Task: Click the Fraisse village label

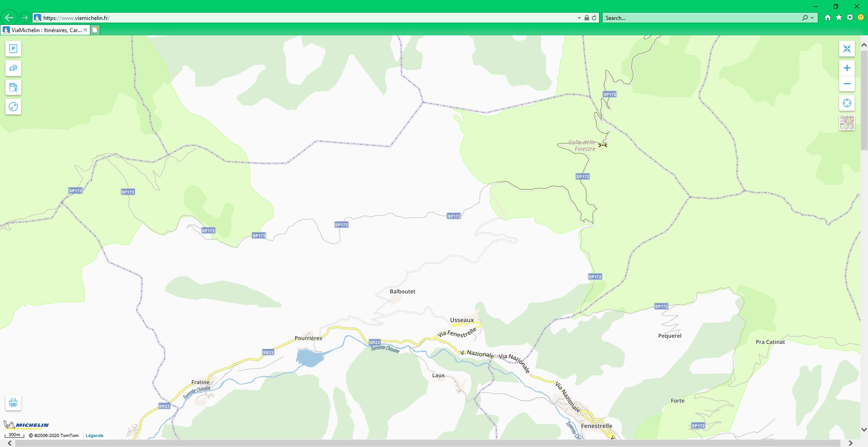Action: pos(200,382)
